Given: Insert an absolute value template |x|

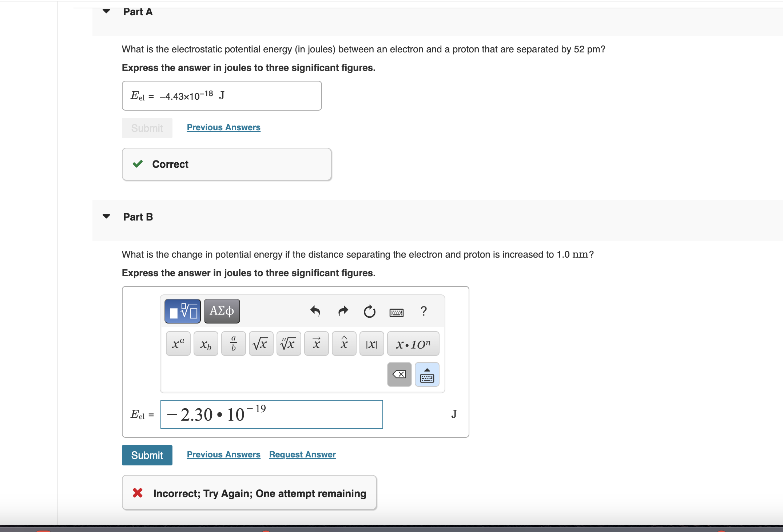Looking at the screenshot, I should (371, 344).
